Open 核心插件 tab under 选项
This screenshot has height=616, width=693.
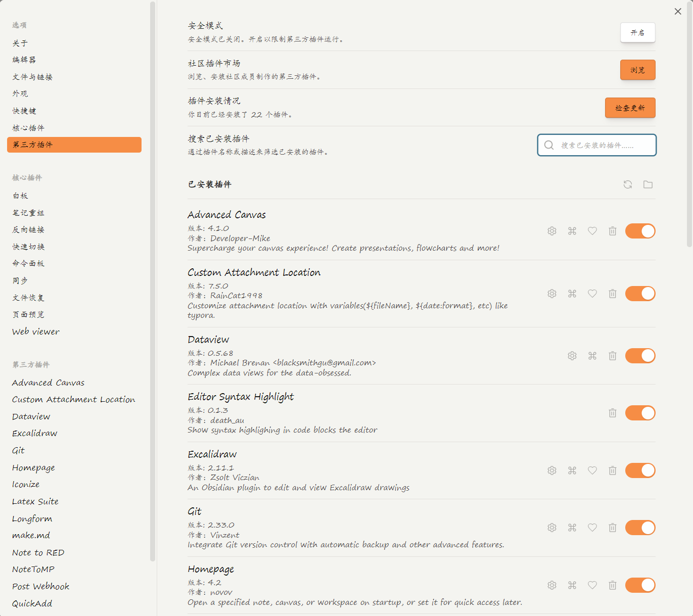74,128
